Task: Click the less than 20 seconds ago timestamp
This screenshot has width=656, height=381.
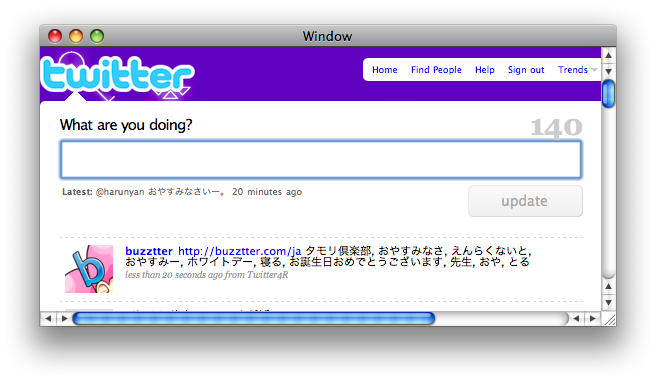Action: point(174,275)
